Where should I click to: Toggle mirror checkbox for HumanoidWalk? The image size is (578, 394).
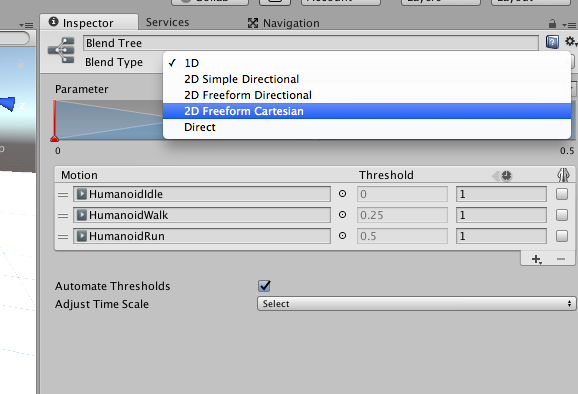pyautogui.click(x=562, y=215)
